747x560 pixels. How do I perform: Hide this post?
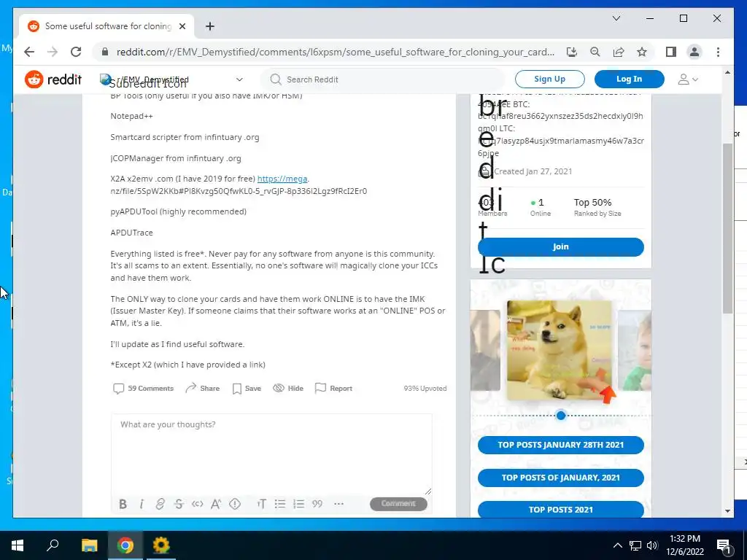[288, 388]
